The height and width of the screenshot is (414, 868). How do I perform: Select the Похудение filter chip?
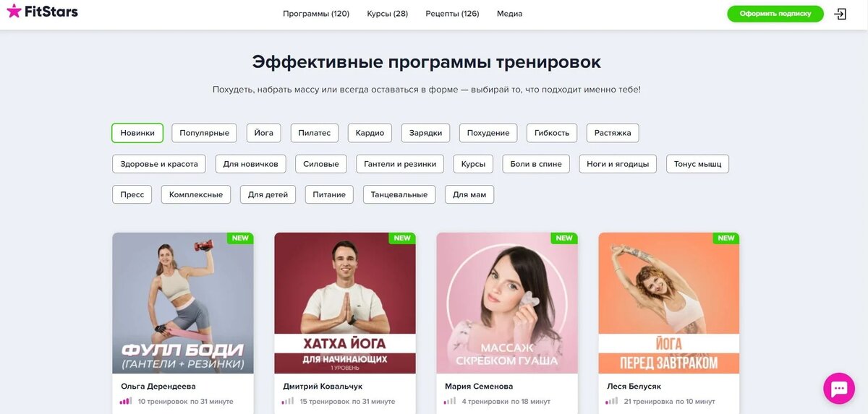488,133
